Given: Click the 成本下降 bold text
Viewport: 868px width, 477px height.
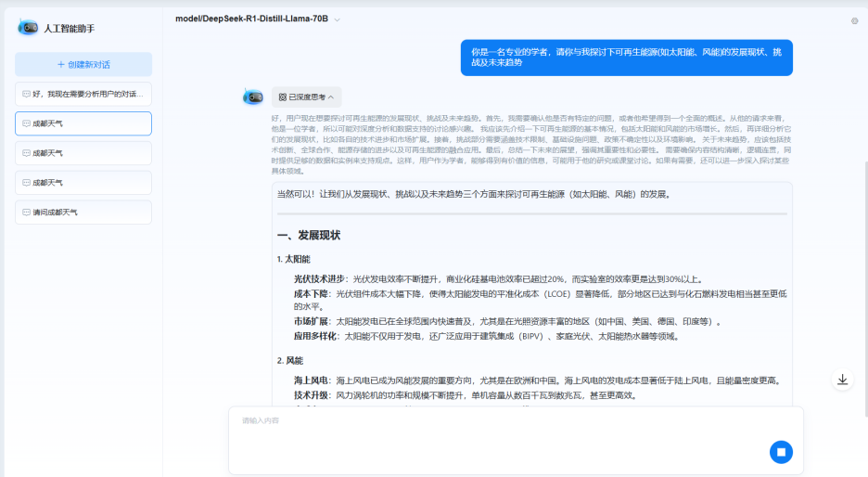Looking at the screenshot, I should coord(311,294).
